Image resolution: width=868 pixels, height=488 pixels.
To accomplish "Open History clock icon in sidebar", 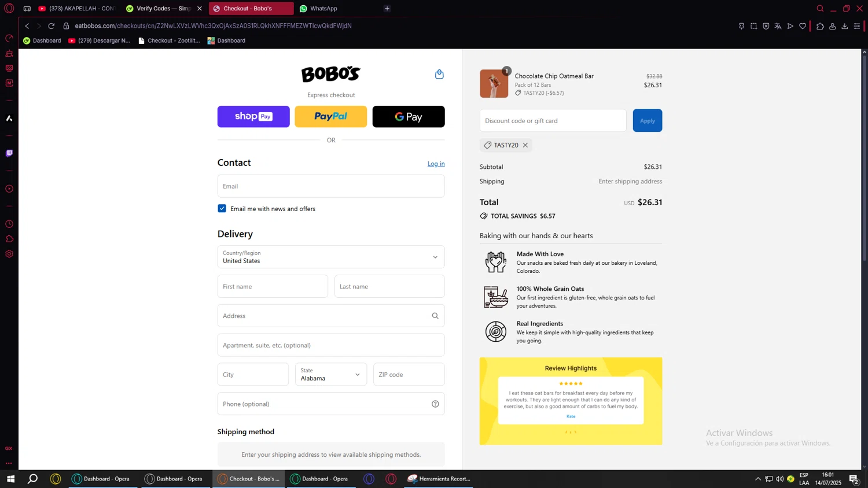I will (9, 224).
